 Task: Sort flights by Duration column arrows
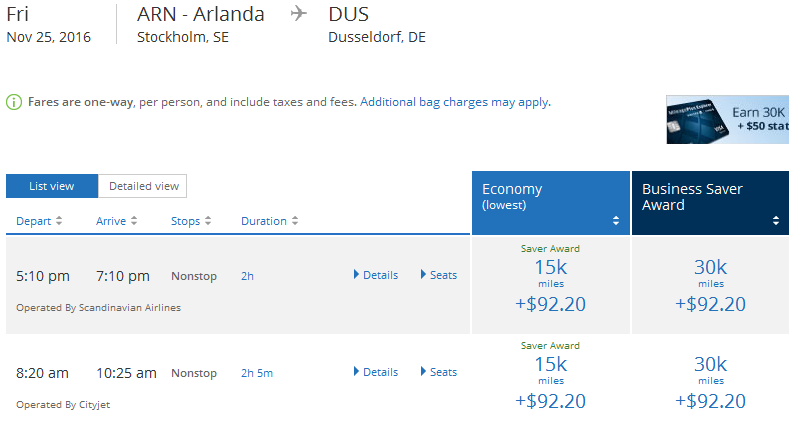coord(294,221)
